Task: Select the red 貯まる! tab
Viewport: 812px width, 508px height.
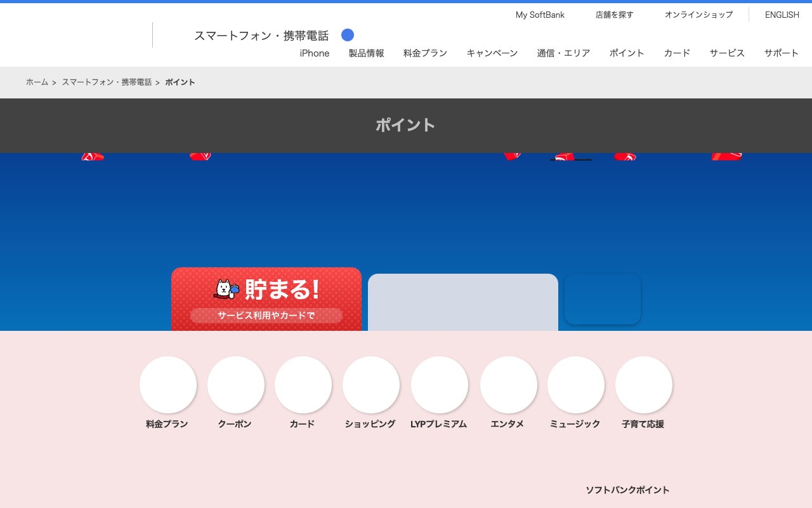Action: pyautogui.click(x=266, y=299)
